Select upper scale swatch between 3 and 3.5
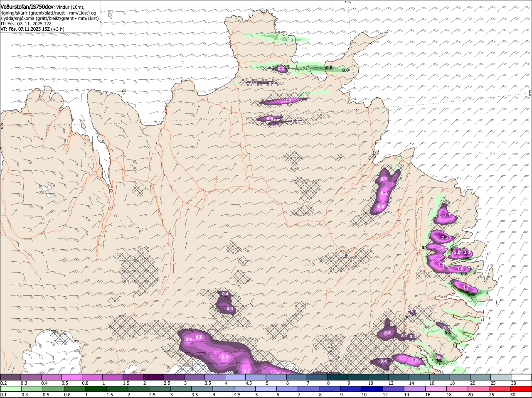 click(195, 377)
